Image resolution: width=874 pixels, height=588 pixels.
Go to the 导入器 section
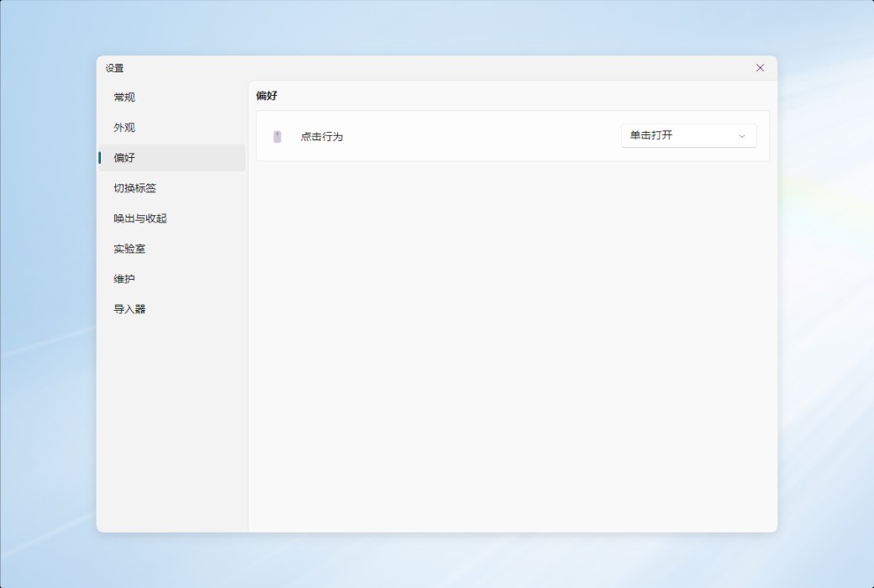click(171, 309)
